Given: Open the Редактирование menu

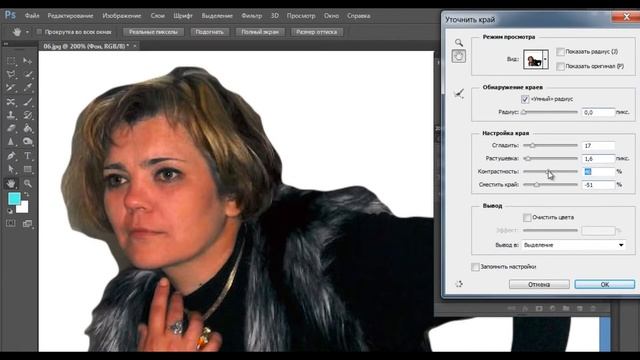Looking at the screenshot, I should click(x=70, y=16).
